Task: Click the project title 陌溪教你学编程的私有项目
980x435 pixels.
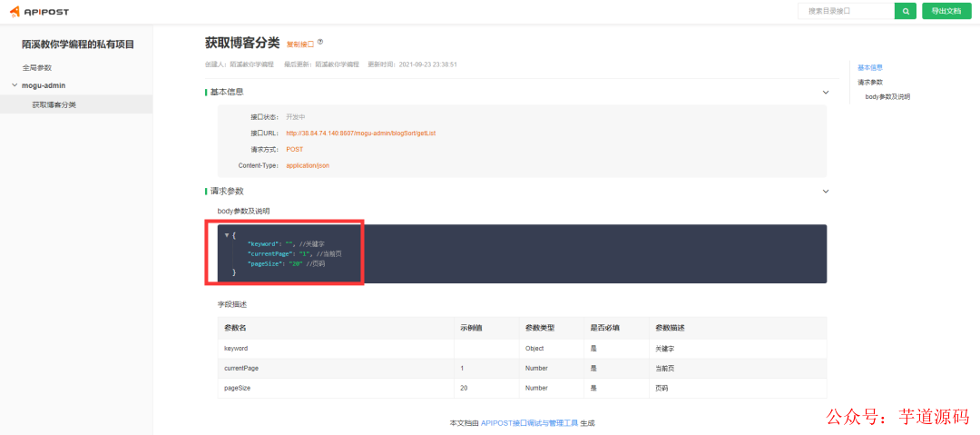Action: pyautogui.click(x=78, y=44)
